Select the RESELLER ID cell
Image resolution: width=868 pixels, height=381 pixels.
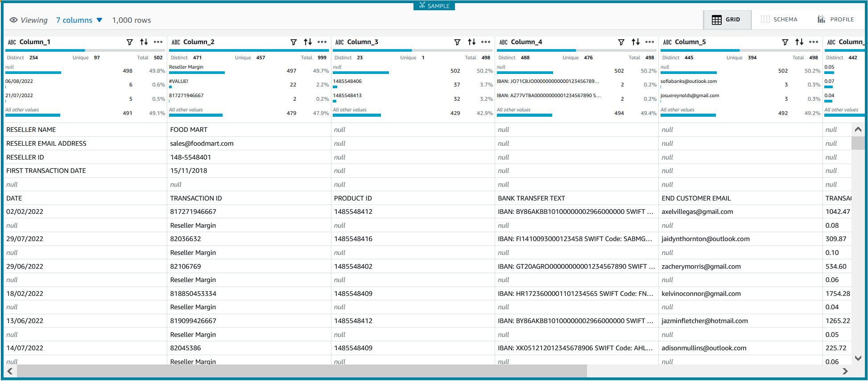click(85, 157)
